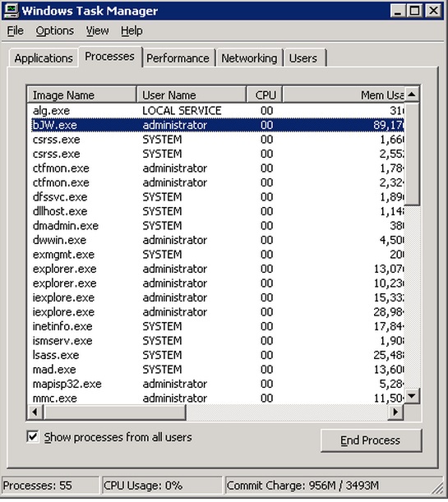Screen dimensions: 448x502
Task: Close the Task Manager window
Action: pyautogui.click(x=433, y=12)
